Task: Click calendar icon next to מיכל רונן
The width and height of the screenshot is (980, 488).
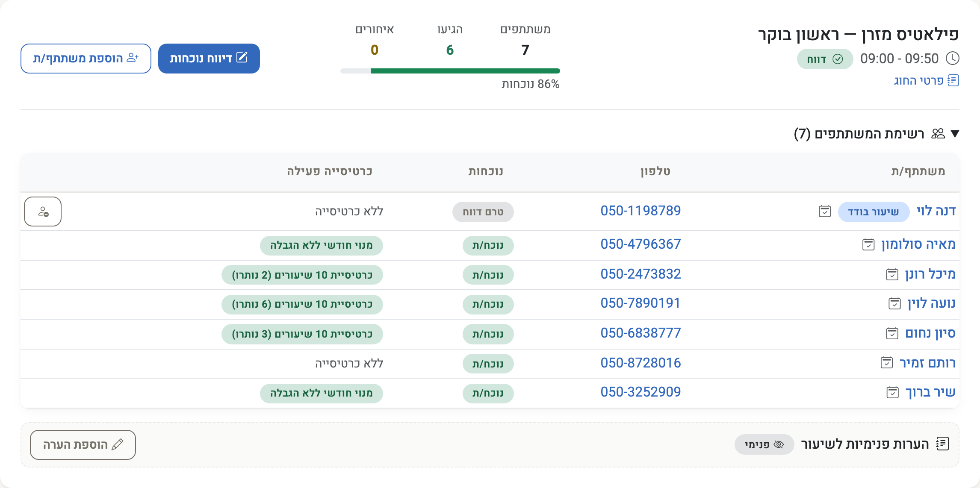Action: coord(892,274)
